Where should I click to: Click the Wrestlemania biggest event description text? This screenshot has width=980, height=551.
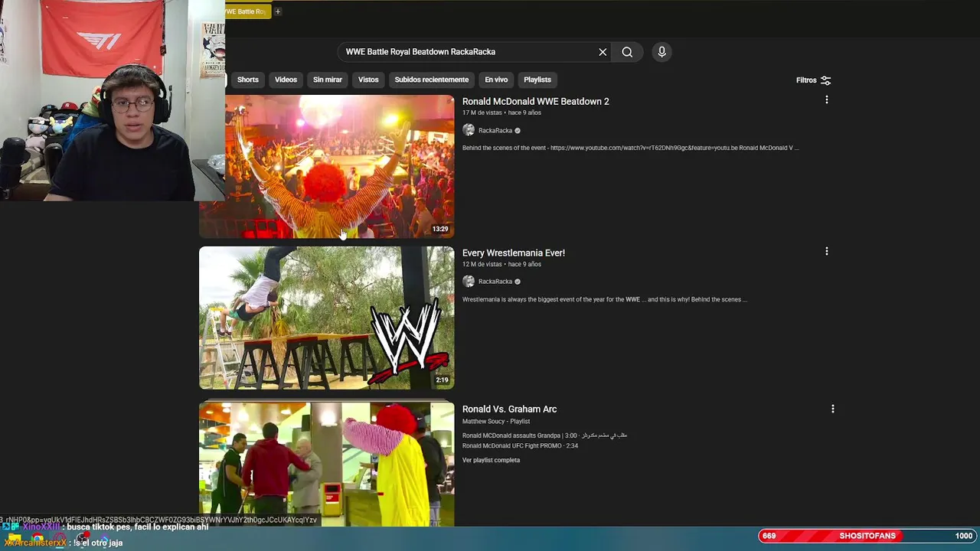pyautogui.click(x=605, y=299)
